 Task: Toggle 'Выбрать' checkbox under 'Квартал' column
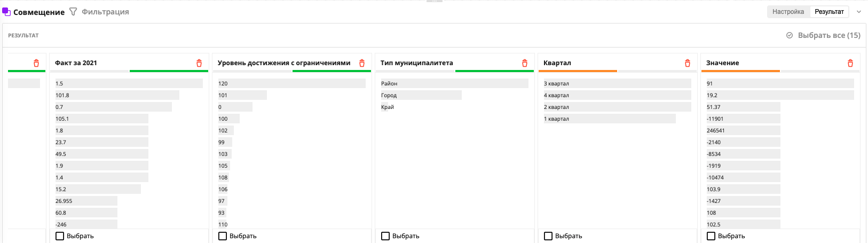(x=548, y=236)
